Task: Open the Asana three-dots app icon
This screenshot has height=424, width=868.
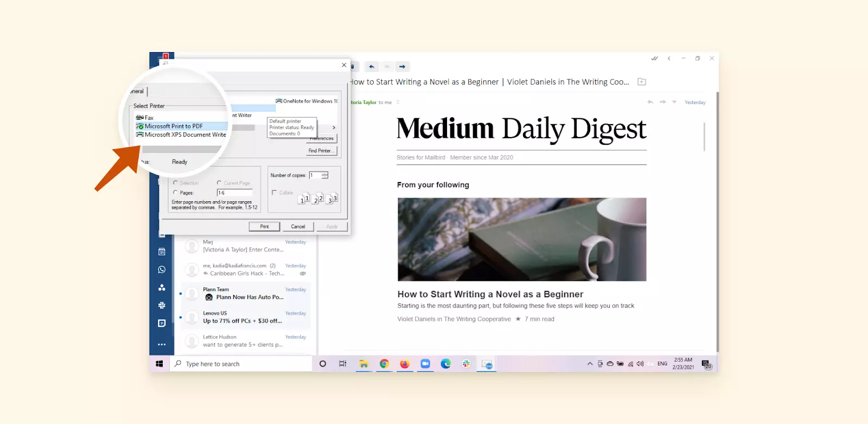Action: [162, 287]
